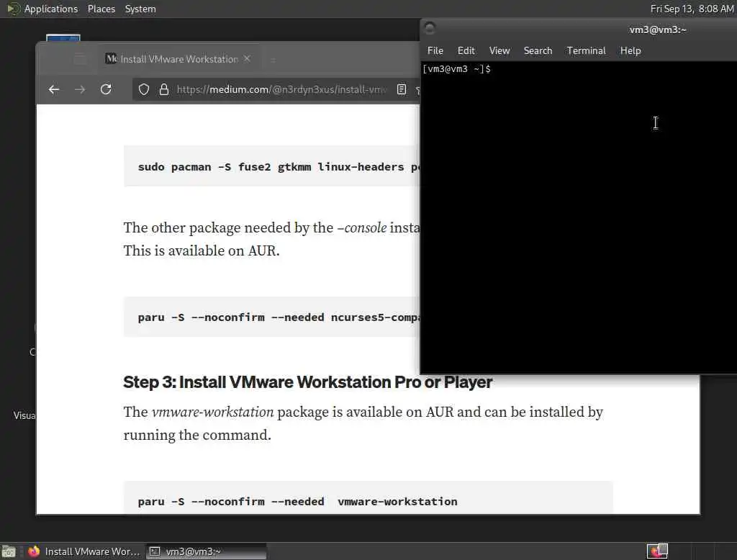Screen dimensions: 737x560
Task: Click the show desktop icon in bottom panel
Action: click(x=9, y=551)
